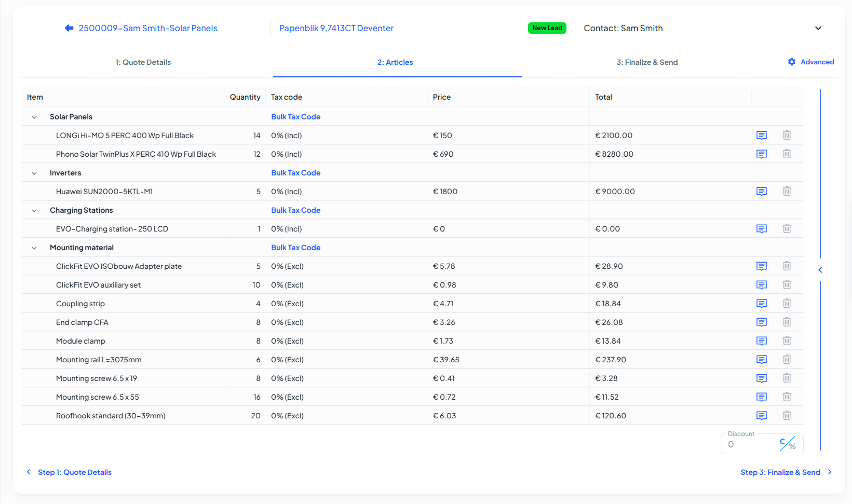Viewport: 852px width, 504px height.
Task: Go to Step 3: Finalize & Send
Action: pyautogui.click(x=786, y=472)
